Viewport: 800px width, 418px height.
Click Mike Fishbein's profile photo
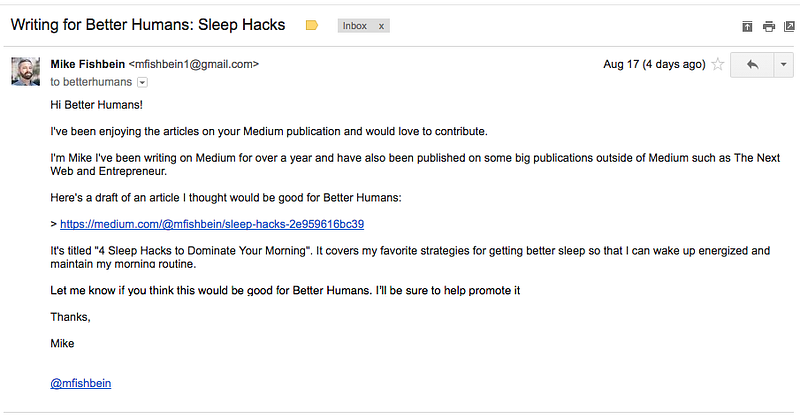[26, 71]
